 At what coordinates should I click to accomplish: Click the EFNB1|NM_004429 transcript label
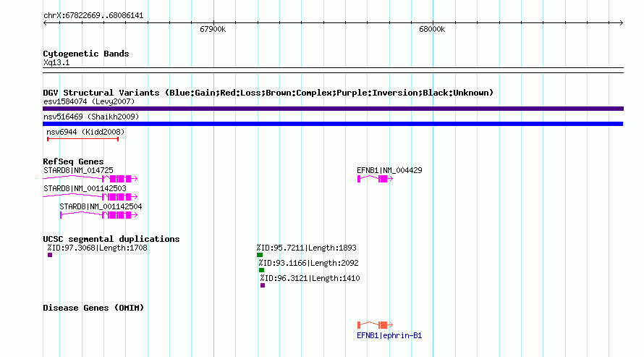click(389, 170)
